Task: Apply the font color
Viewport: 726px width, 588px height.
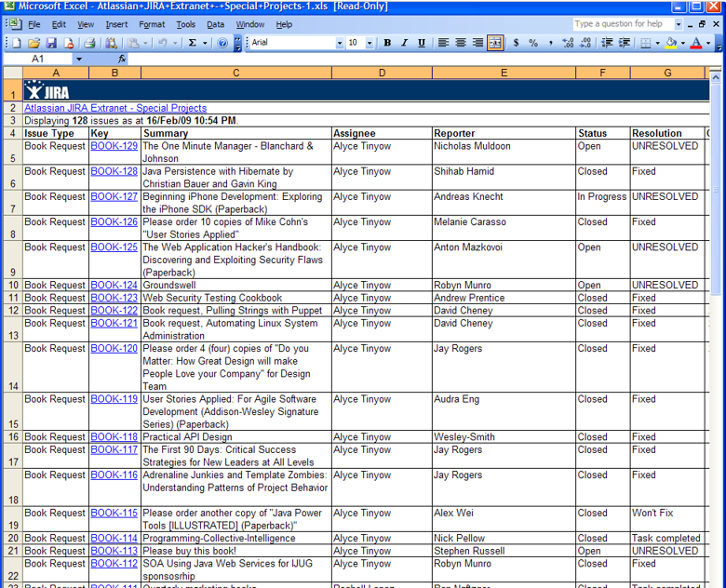Action: point(696,43)
